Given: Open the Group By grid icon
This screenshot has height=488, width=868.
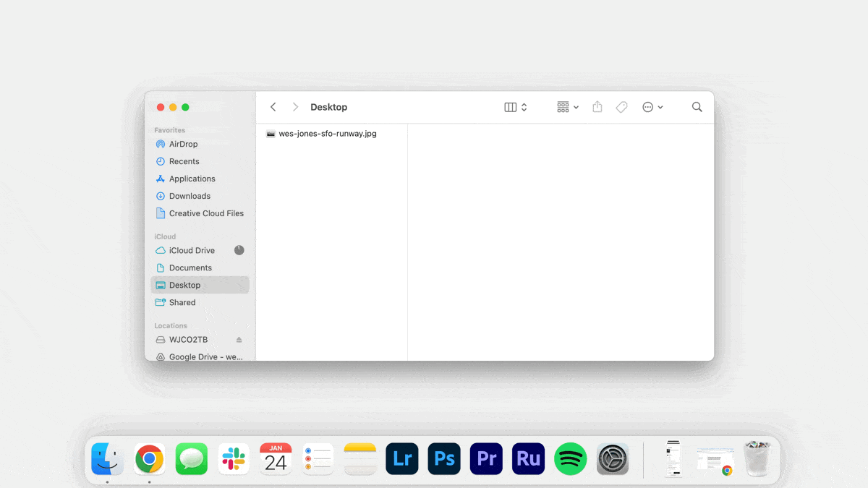Looking at the screenshot, I should pos(563,107).
